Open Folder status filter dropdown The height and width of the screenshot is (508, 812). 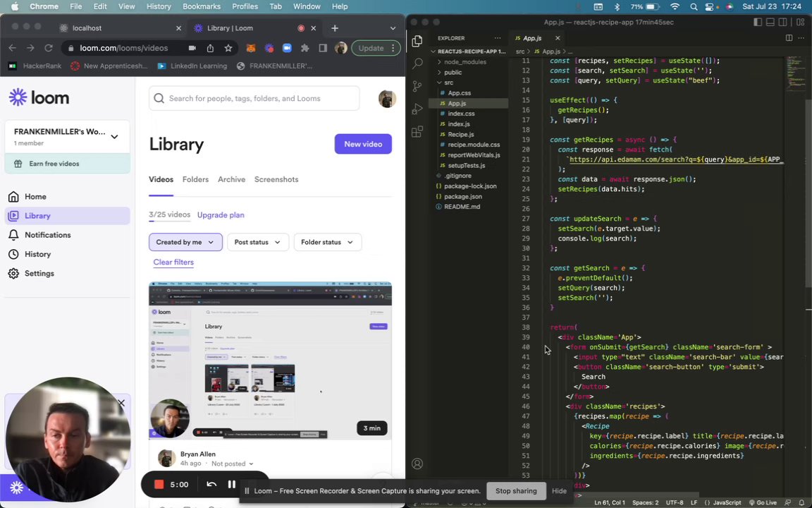[327, 242]
